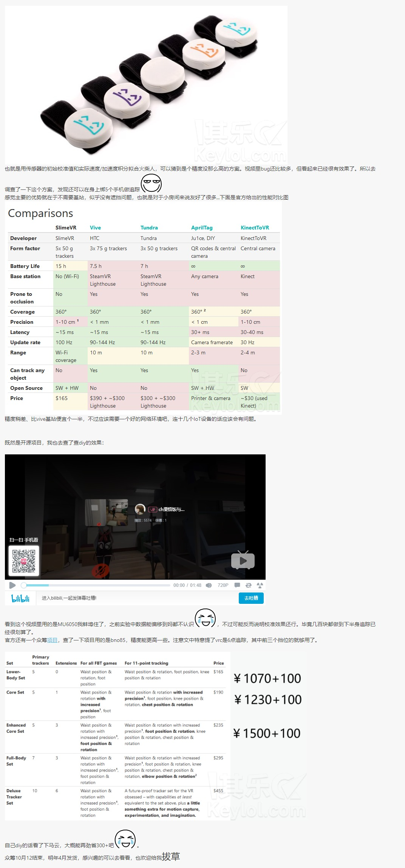
Task: Click the laughing-crying emoji after 不认识
Action: point(205,618)
